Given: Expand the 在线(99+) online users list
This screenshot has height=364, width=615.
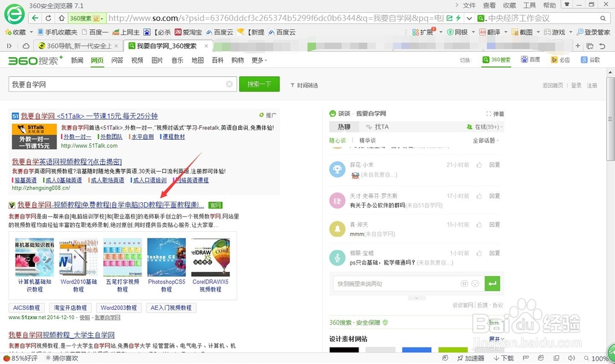Looking at the screenshot, I should click(485, 127).
